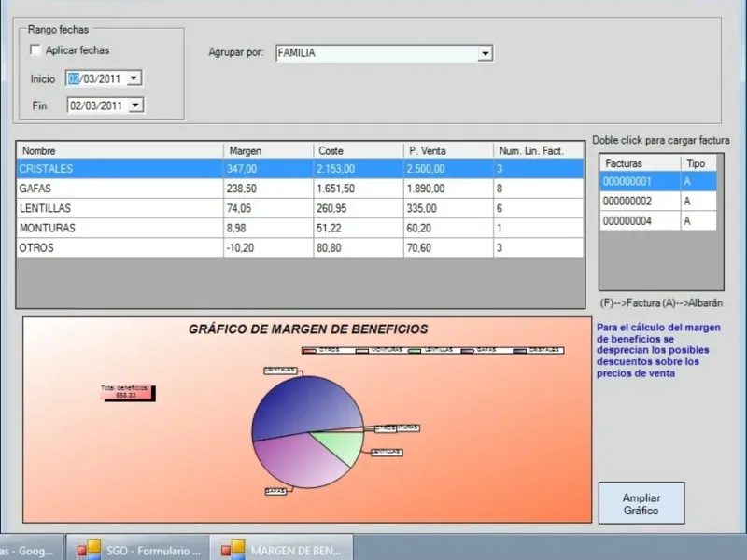The image size is (747, 560).
Task: Click the CRISTALES sale price 2.500,00
Action: 426,169
